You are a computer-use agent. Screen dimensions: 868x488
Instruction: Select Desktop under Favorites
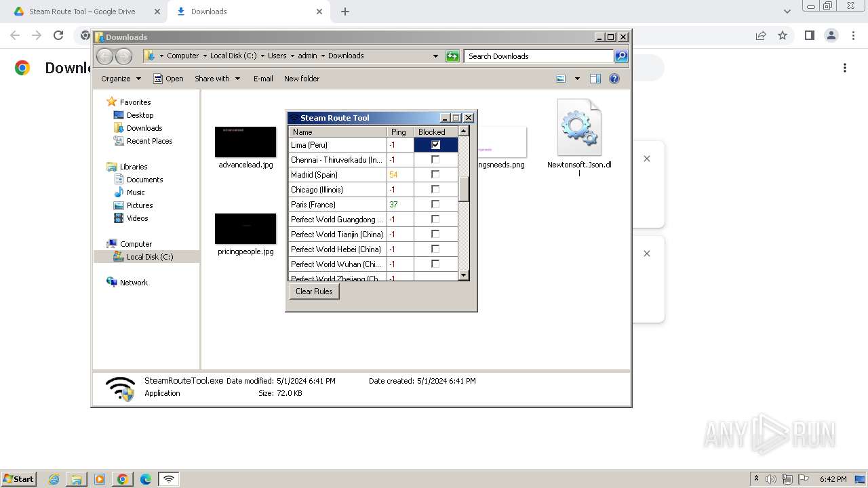[140, 115]
